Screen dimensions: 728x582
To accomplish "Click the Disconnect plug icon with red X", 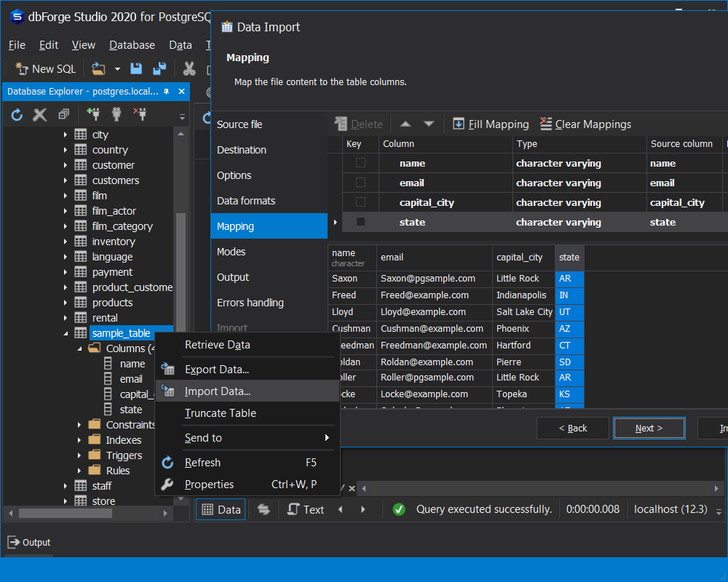I will tap(140, 113).
